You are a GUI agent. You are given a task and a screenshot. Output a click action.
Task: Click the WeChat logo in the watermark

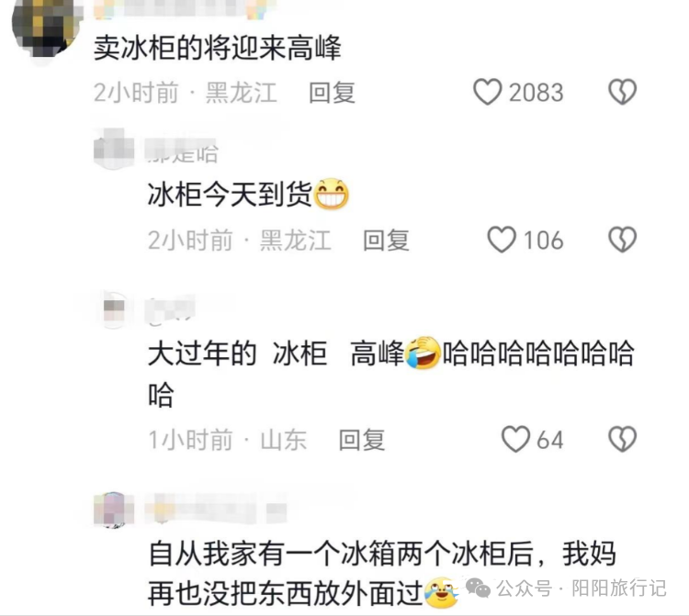click(x=478, y=588)
